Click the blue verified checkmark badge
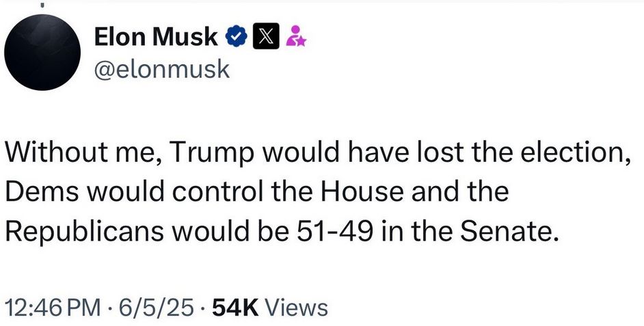The height and width of the screenshot is (326, 644). pos(235,39)
